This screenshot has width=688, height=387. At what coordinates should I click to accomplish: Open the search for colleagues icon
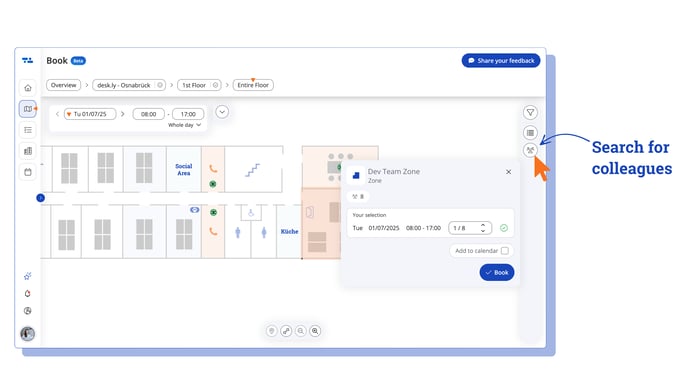[530, 150]
